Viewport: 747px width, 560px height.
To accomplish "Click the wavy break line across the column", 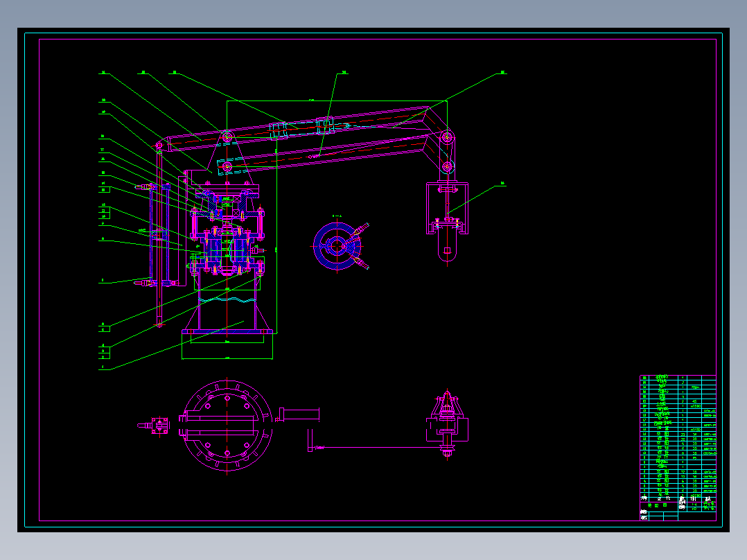I will coord(227,300).
